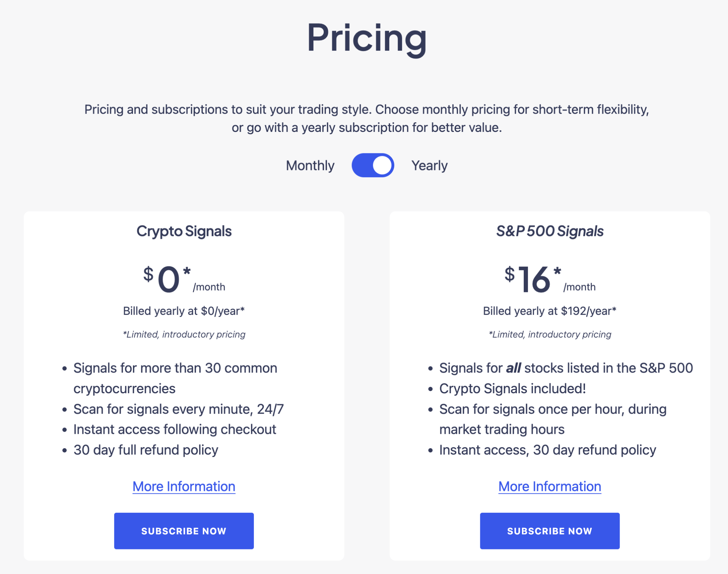
Task: Subscribe now to S&P 500 Signals plan
Action: (549, 531)
